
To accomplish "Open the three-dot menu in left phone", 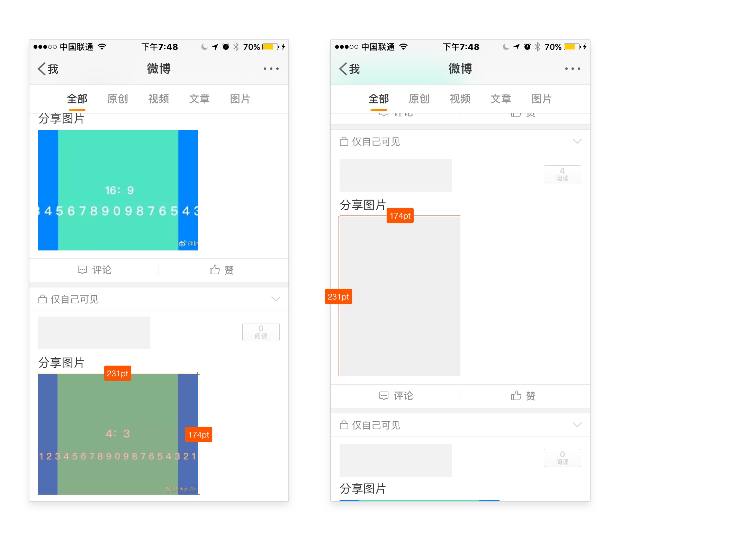I will click(271, 69).
